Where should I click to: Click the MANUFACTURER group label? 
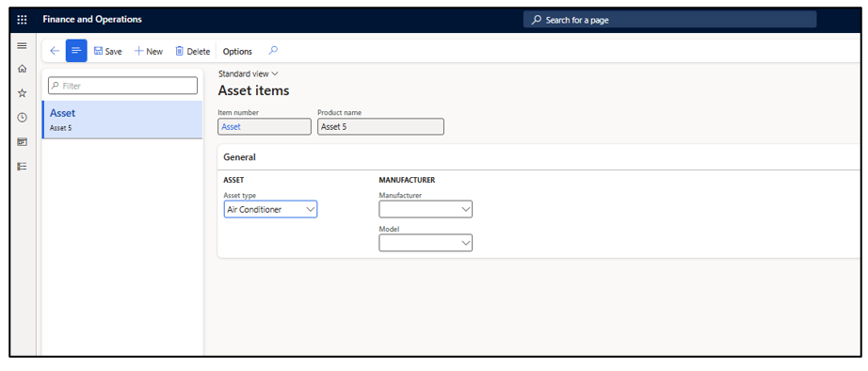point(407,180)
